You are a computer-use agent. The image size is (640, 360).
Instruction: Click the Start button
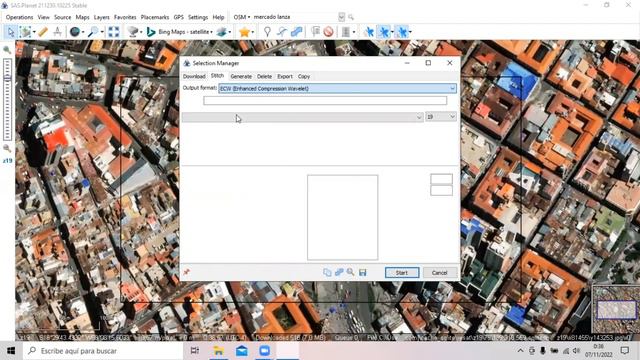pos(402,273)
